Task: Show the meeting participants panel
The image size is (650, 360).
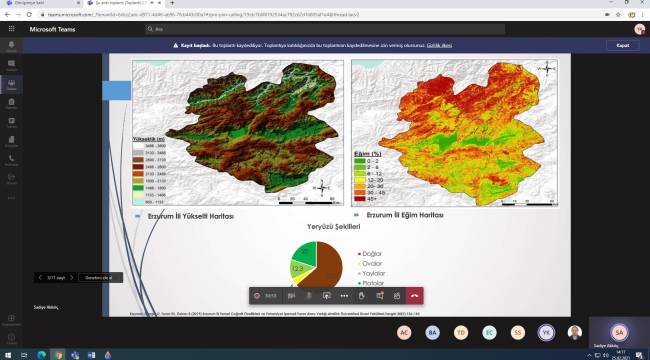Action: [397, 296]
